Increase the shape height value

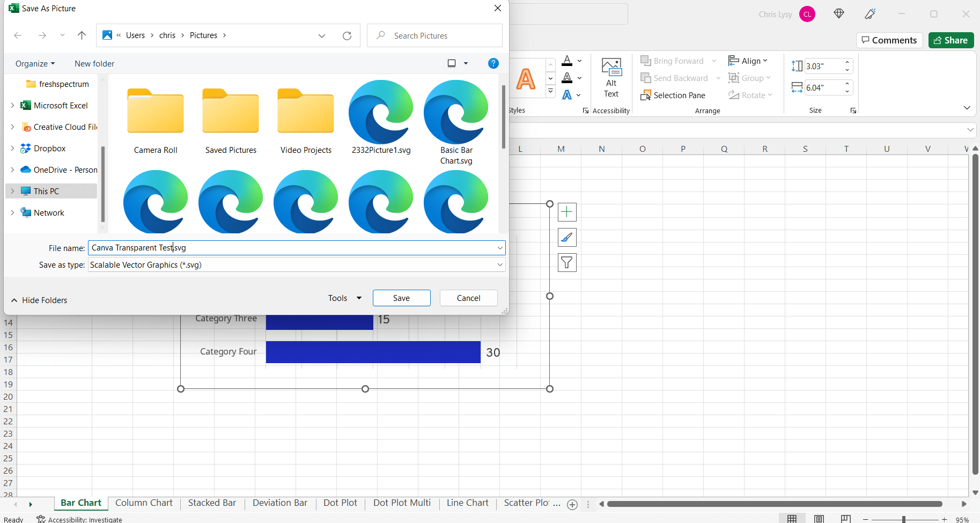(848, 62)
